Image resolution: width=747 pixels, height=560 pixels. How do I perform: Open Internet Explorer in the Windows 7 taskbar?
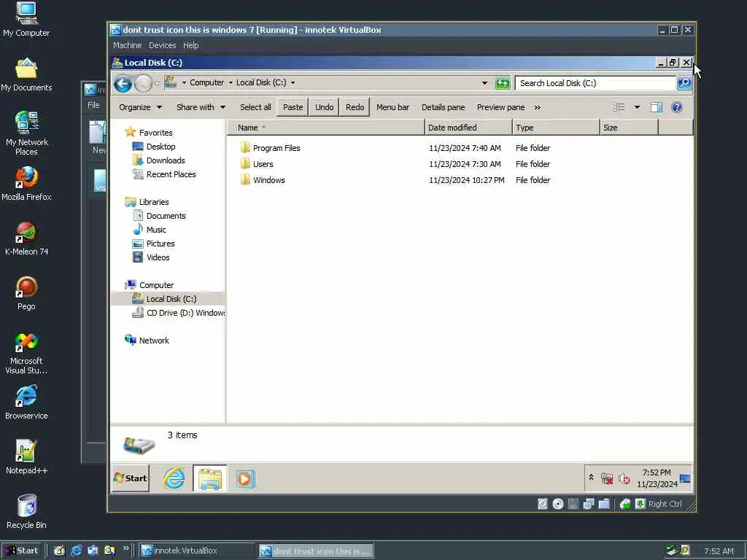point(174,478)
